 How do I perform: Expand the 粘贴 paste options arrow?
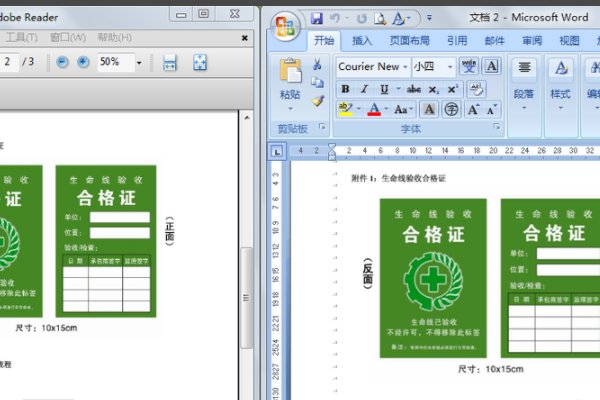[290, 109]
